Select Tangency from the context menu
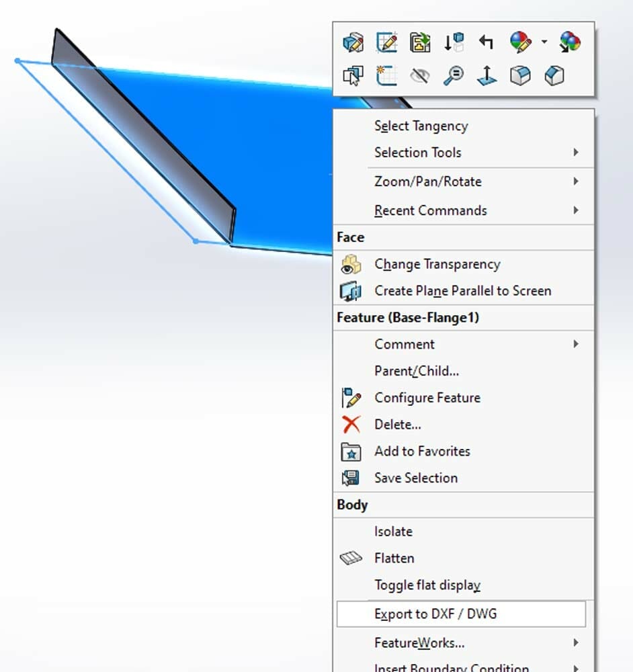The height and width of the screenshot is (672, 633). click(x=421, y=126)
